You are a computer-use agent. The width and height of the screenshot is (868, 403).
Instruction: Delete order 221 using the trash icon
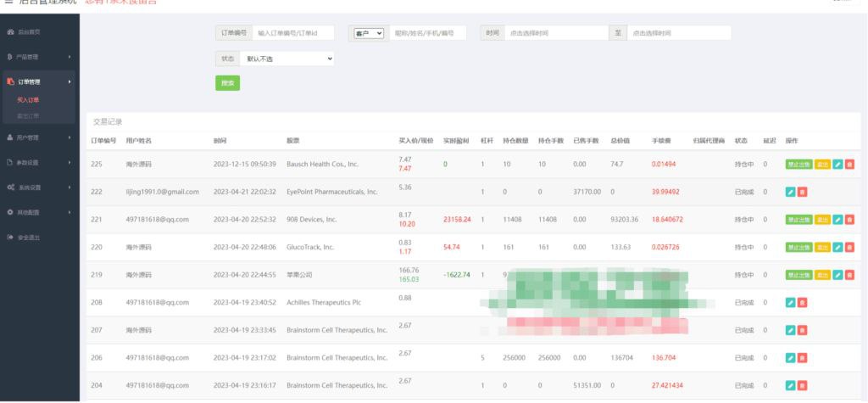[x=849, y=219]
